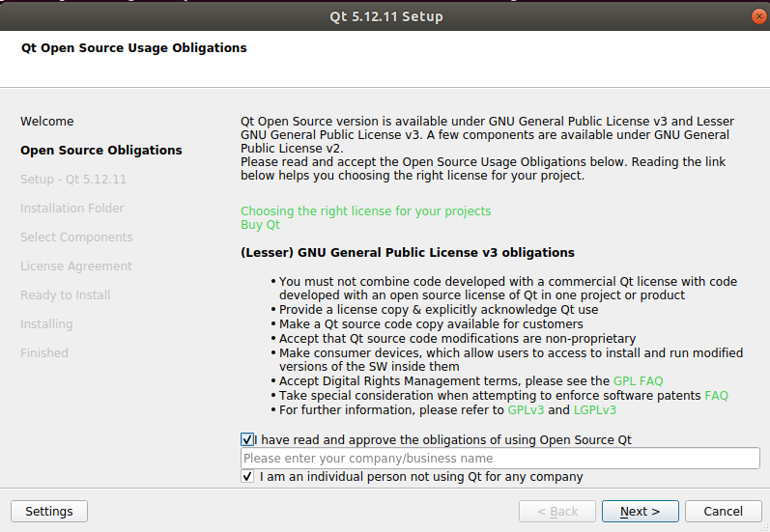Open the LGPLv3 license link
The height and width of the screenshot is (532, 770).
coord(595,409)
